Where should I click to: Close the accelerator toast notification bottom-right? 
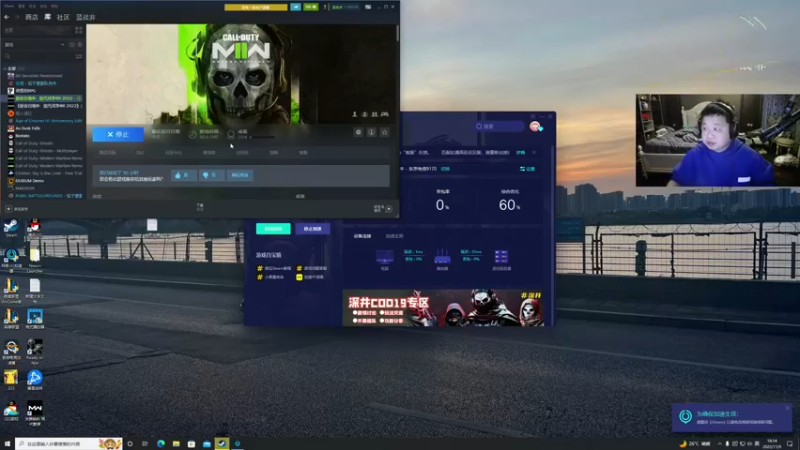pos(787,408)
